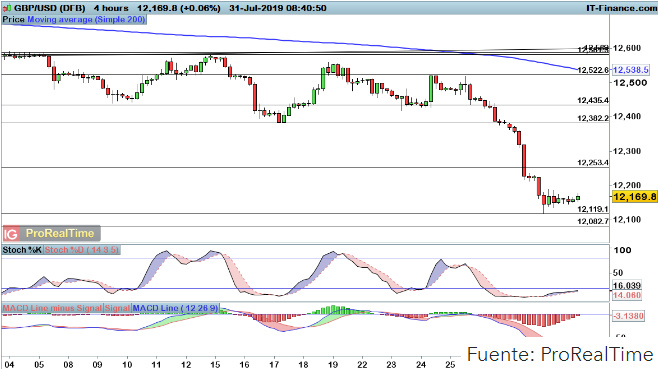Click the MACD Line minus Signal label
658x369 pixels.
tap(52, 308)
